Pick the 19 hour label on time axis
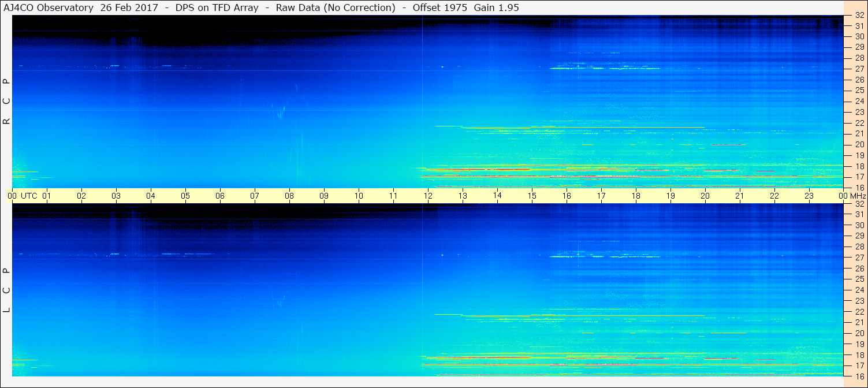 click(670, 196)
